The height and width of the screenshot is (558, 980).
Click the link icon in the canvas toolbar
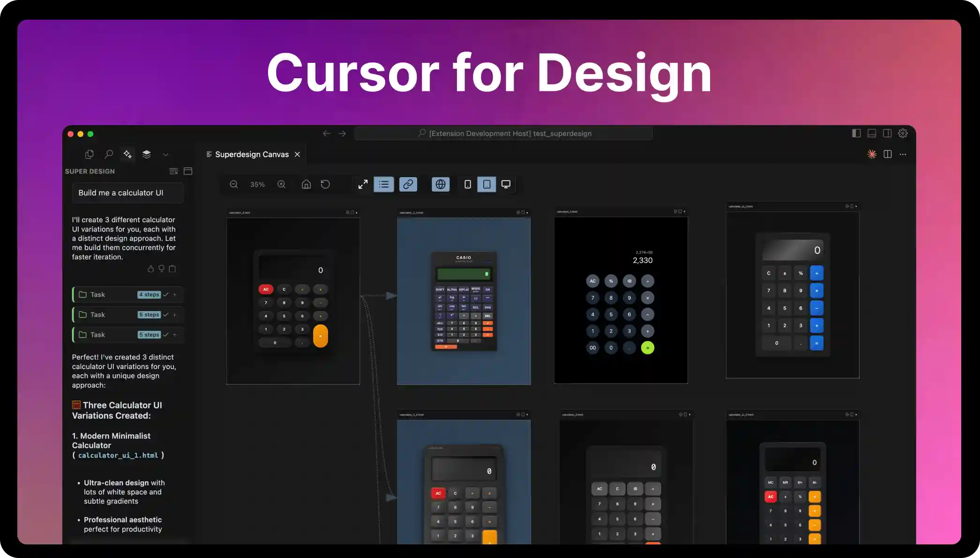[408, 184]
